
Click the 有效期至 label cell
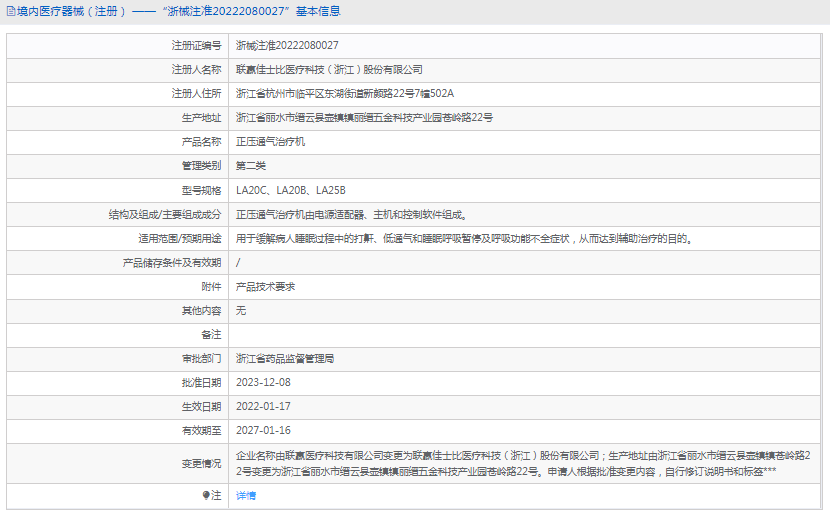point(118,431)
